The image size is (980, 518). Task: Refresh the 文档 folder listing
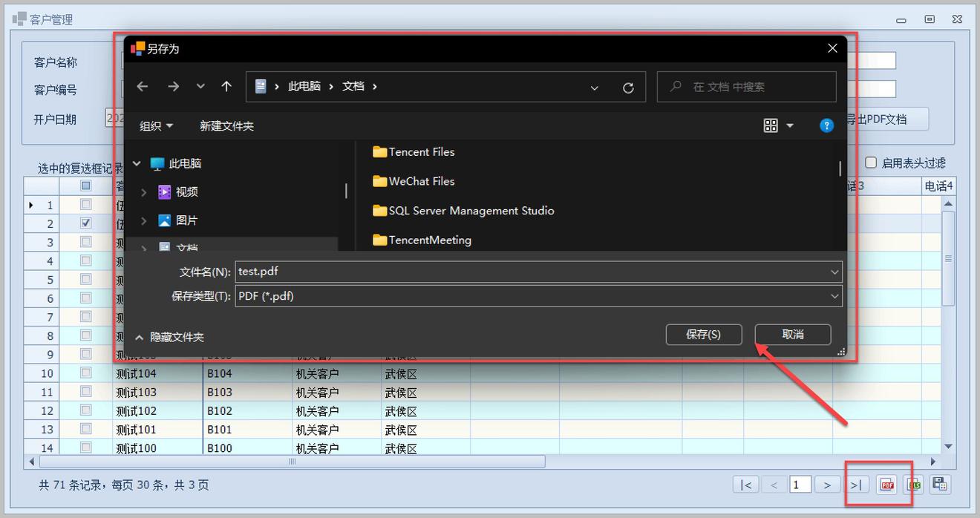pyautogui.click(x=628, y=88)
